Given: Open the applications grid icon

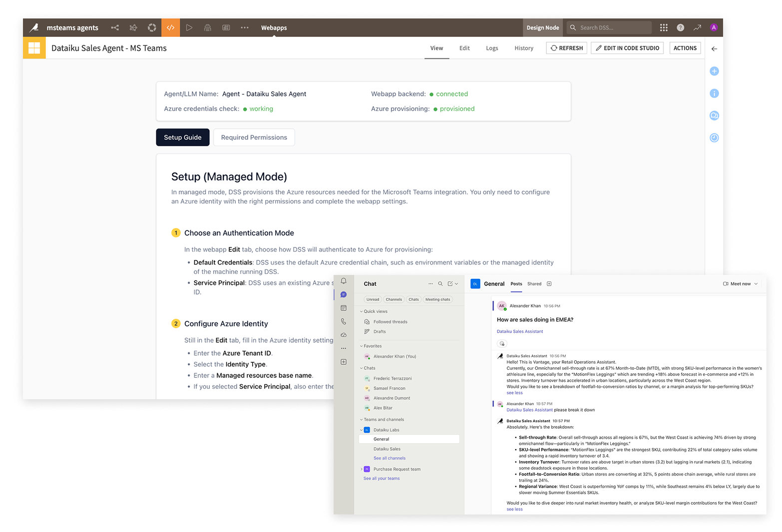Looking at the screenshot, I should click(664, 27).
